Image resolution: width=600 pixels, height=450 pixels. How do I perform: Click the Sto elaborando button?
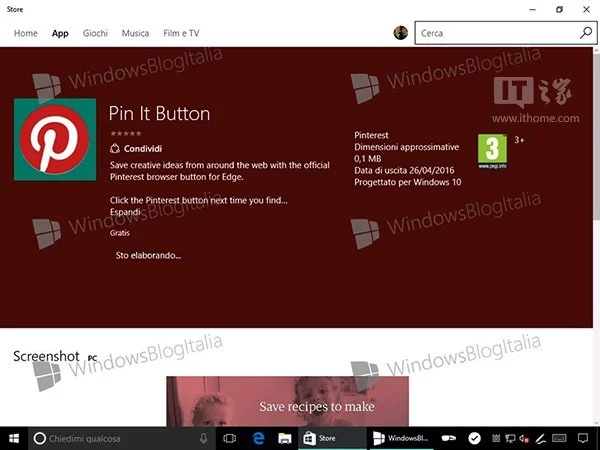[148, 255]
